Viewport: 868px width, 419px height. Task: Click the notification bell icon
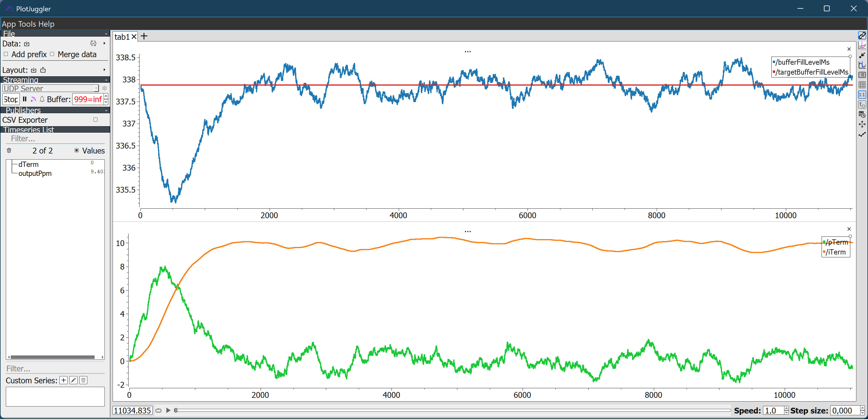(x=42, y=99)
